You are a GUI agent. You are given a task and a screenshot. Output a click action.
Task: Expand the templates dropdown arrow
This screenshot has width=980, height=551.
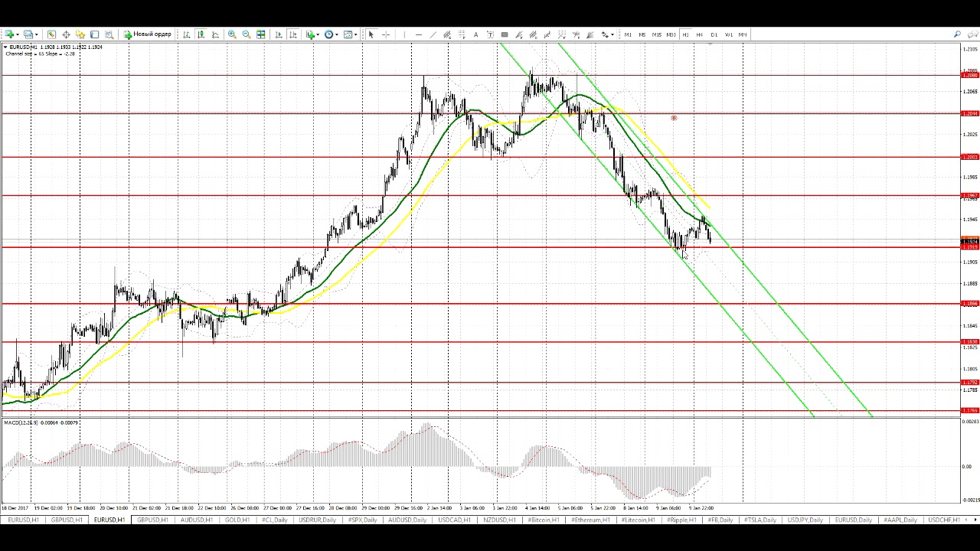[x=356, y=34]
